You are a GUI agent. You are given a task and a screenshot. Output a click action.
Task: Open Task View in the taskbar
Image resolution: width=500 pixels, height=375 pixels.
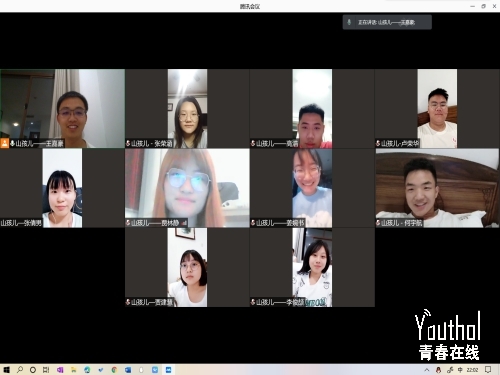click(46, 370)
